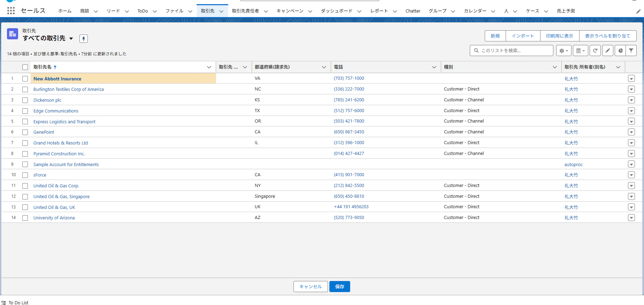The width and height of the screenshot is (644, 305).
Task: Open To Do List utility item
Action: 15,303
